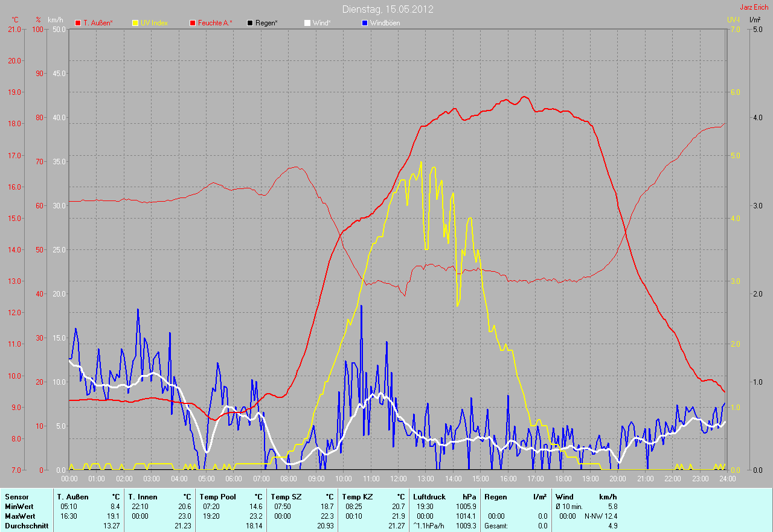Click the pressure maximum '1014.1'
Image resolution: width=773 pixels, height=532 pixels.
(466, 516)
